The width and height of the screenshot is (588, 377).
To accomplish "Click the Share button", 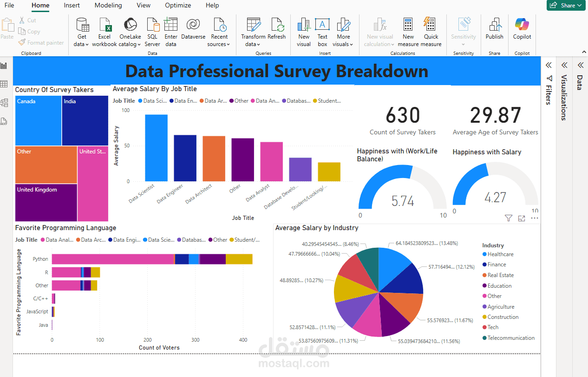I will tap(566, 6).
